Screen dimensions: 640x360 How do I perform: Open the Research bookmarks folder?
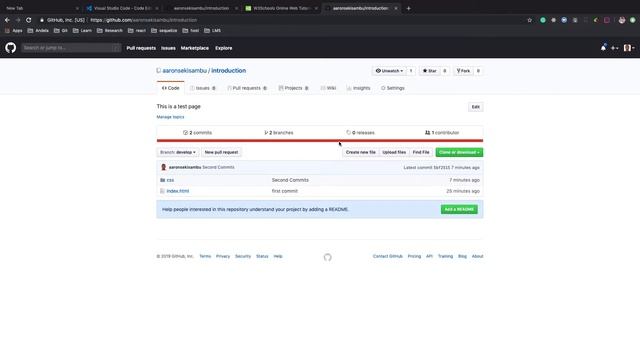(x=110, y=31)
